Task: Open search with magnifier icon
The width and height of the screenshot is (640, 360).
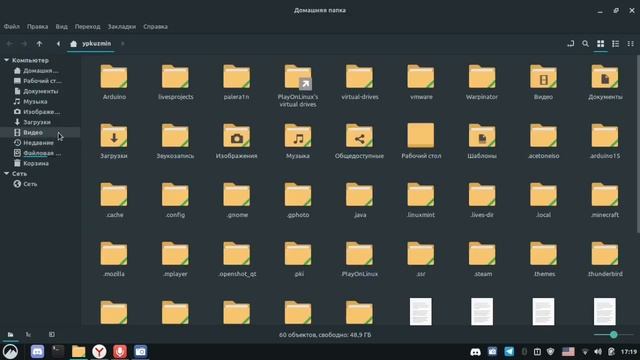Action: click(x=585, y=44)
